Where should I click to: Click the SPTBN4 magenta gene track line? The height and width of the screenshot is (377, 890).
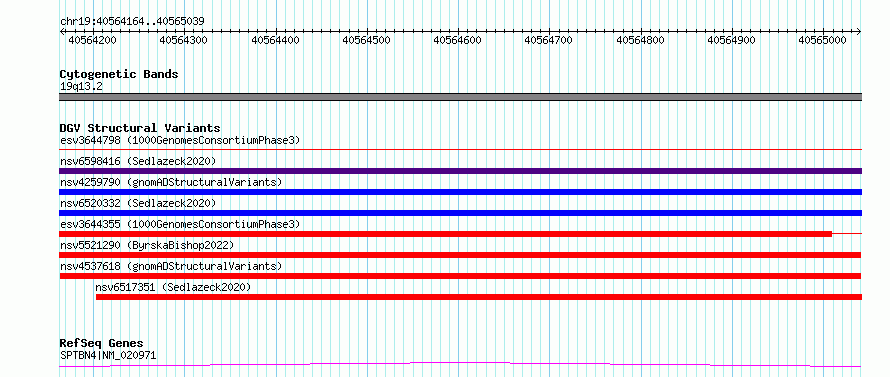tap(460, 365)
